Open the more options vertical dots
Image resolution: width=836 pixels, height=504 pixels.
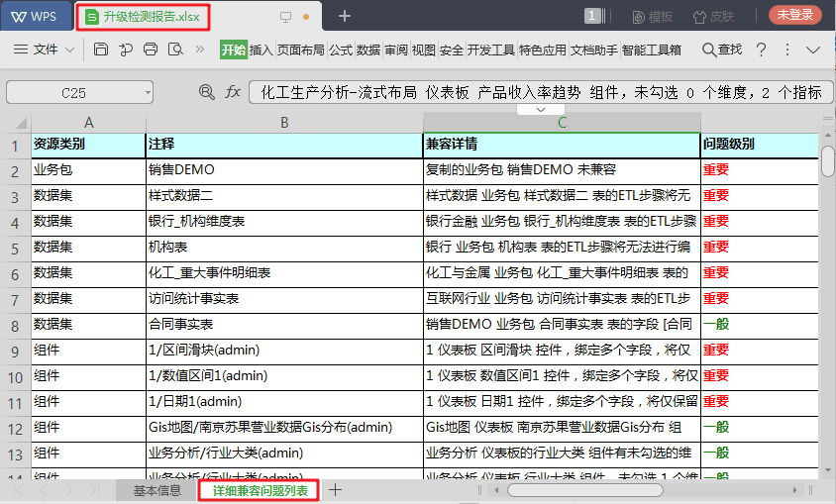coord(787,50)
